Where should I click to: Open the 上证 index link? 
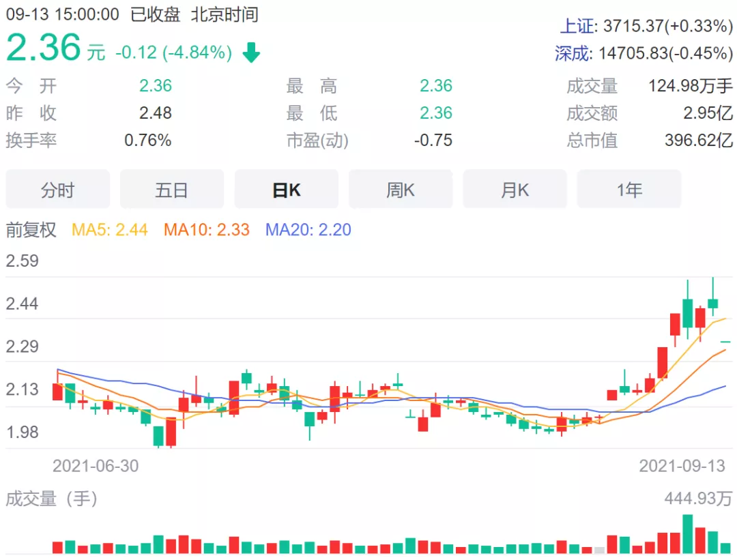pyautogui.click(x=575, y=27)
